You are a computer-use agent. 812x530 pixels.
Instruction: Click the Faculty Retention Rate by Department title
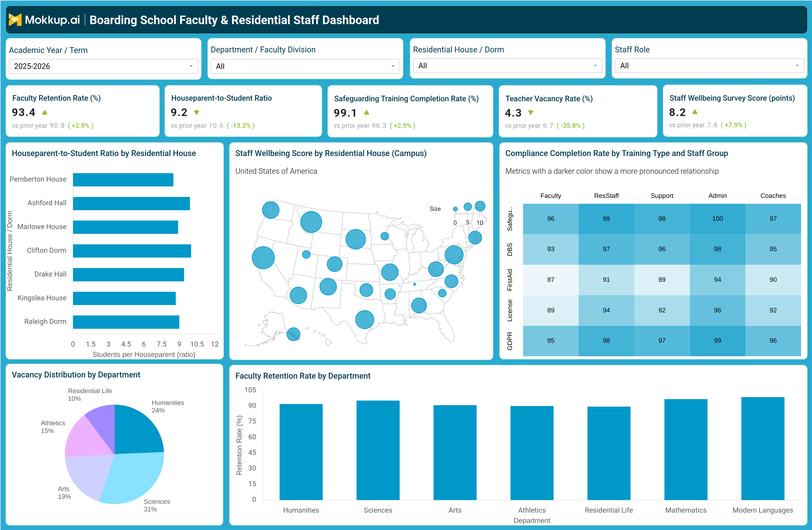click(303, 376)
